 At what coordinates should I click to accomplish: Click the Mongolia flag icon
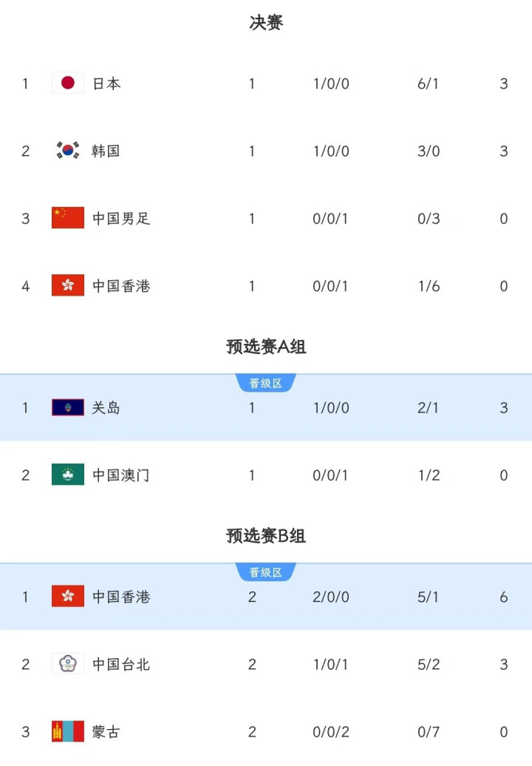pos(68,731)
